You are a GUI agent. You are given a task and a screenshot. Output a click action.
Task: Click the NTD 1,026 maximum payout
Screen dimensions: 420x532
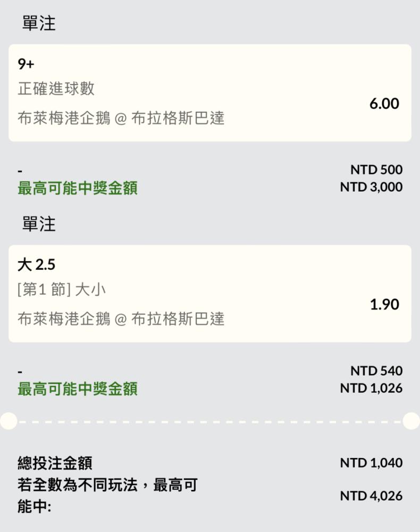[371, 388]
